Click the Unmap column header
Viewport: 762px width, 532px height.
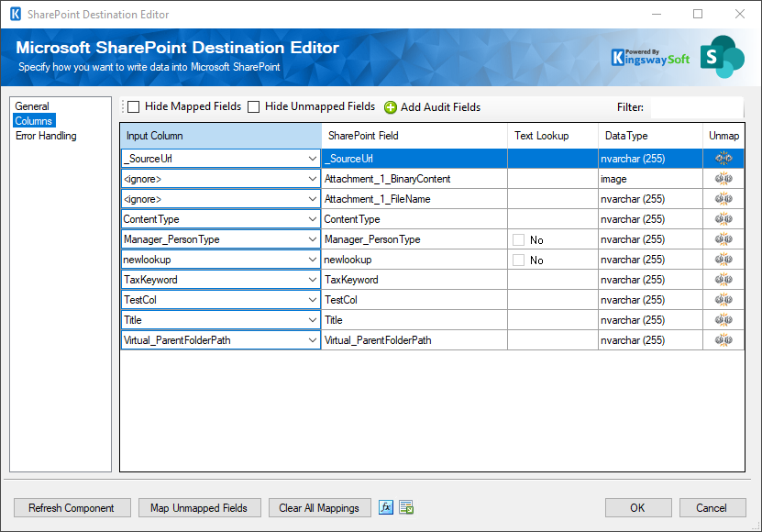(x=724, y=136)
